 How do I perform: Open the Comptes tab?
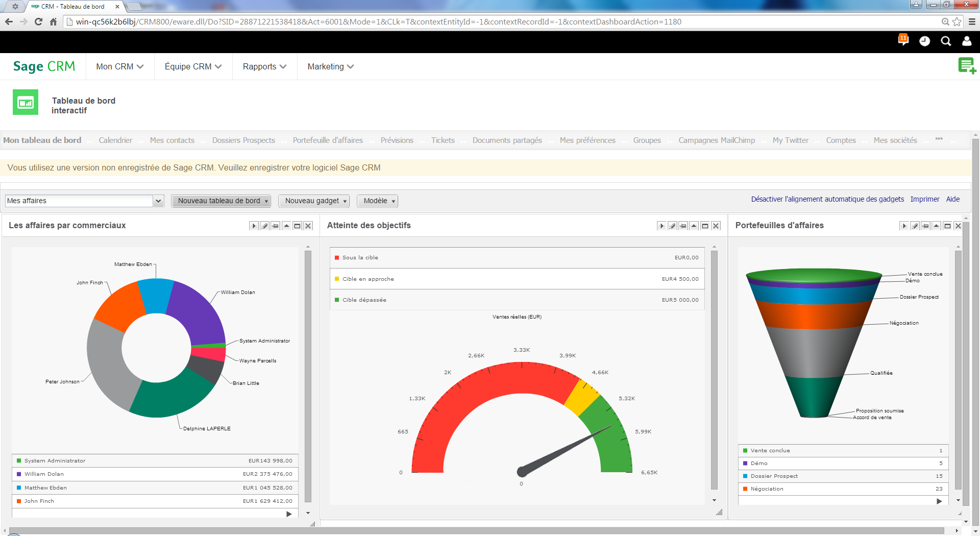pos(841,140)
